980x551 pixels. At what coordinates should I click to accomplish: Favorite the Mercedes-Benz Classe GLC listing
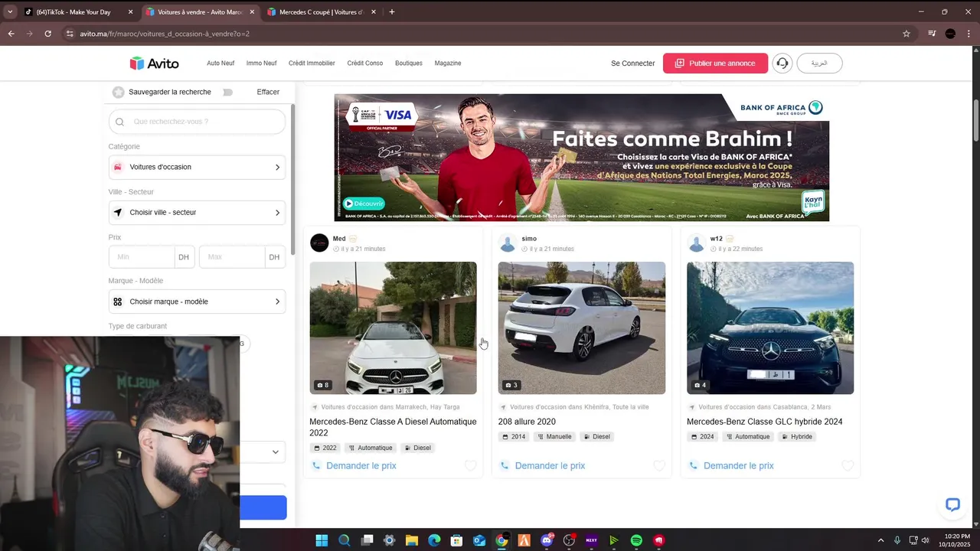pyautogui.click(x=848, y=465)
